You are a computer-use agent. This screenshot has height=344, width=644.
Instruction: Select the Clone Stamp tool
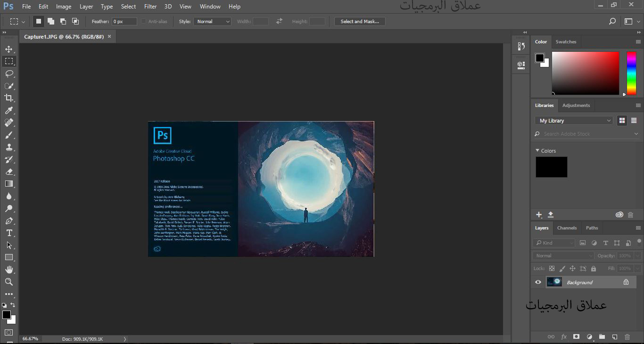tap(9, 147)
